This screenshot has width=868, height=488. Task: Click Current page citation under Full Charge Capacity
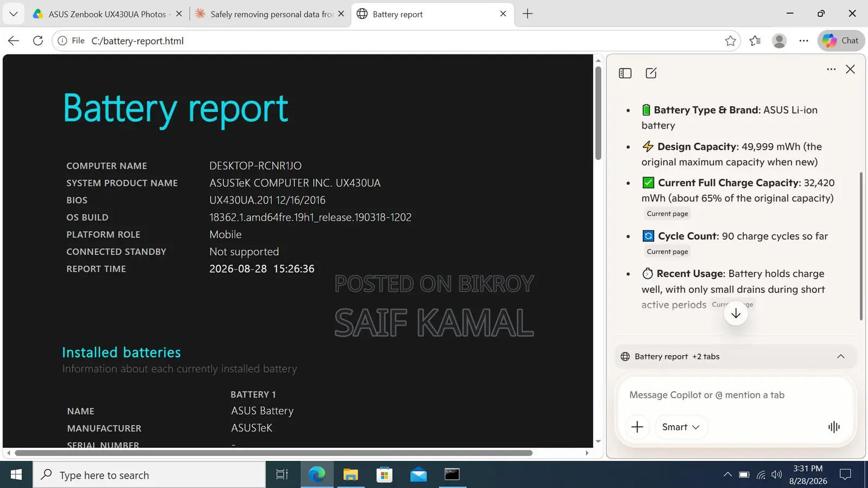coord(667,214)
